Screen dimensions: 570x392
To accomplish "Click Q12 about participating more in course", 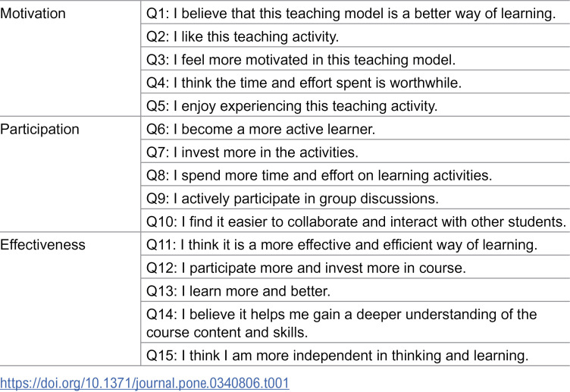I will coord(355,268).
